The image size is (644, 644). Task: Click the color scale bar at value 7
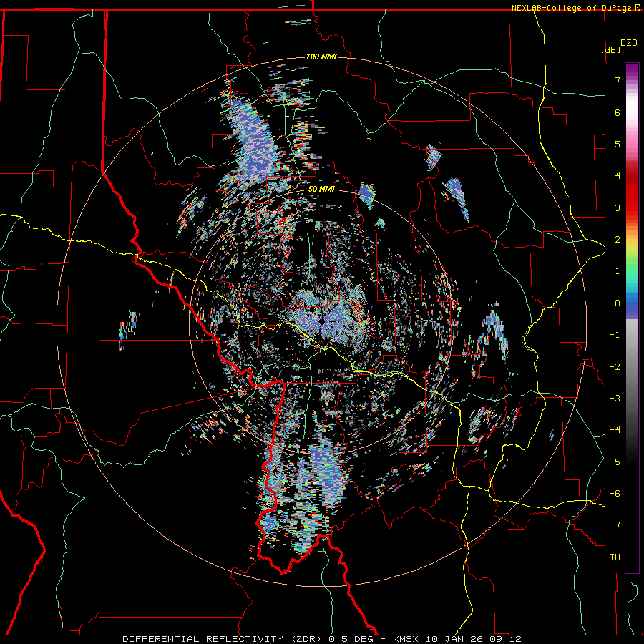pyautogui.click(x=632, y=80)
